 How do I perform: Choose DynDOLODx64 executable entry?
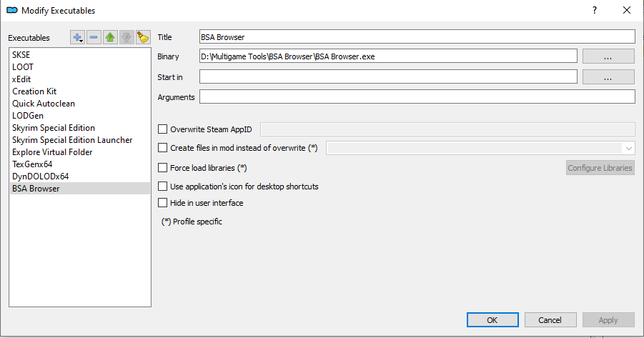point(40,176)
